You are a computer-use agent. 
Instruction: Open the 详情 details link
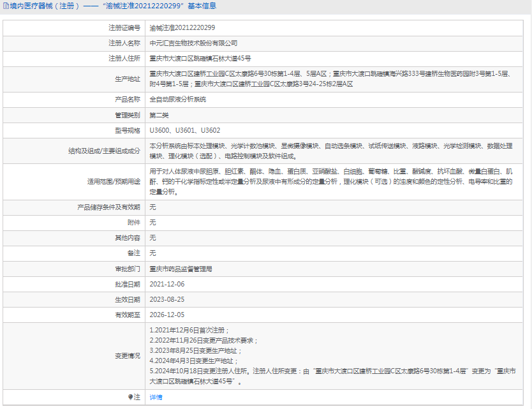tap(156, 397)
